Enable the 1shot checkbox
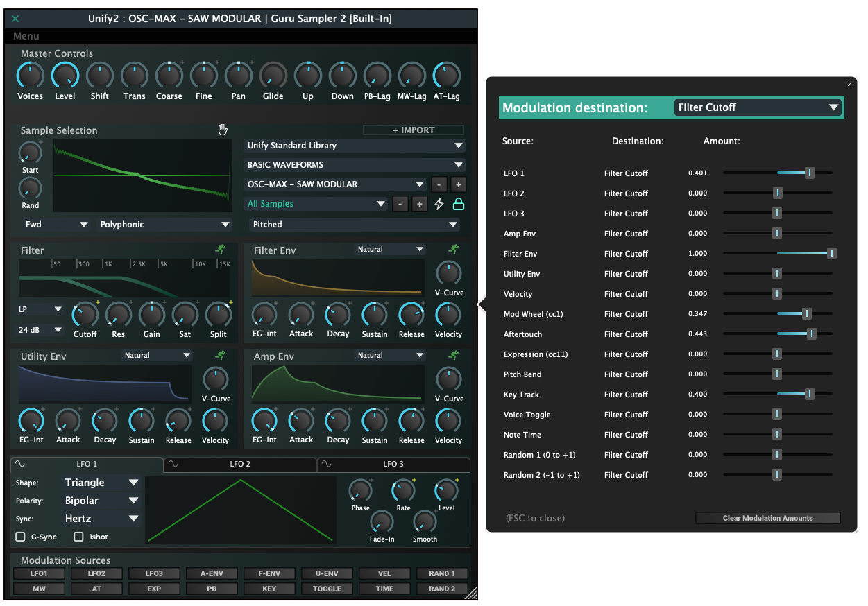868x606 pixels. pyautogui.click(x=78, y=537)
